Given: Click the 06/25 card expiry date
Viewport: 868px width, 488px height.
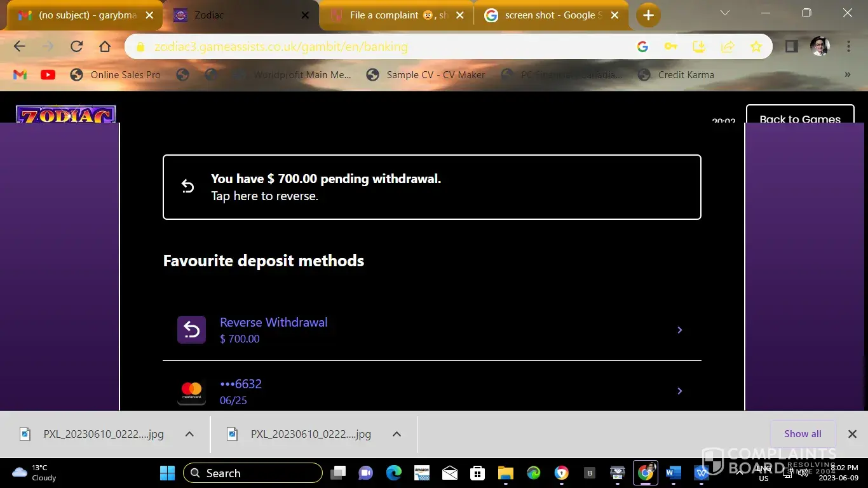Looking at the screenshot, I should [x=233, y=400].
